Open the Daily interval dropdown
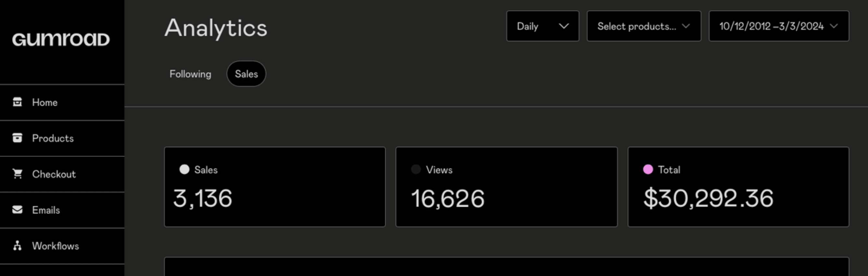 [542, 26]
